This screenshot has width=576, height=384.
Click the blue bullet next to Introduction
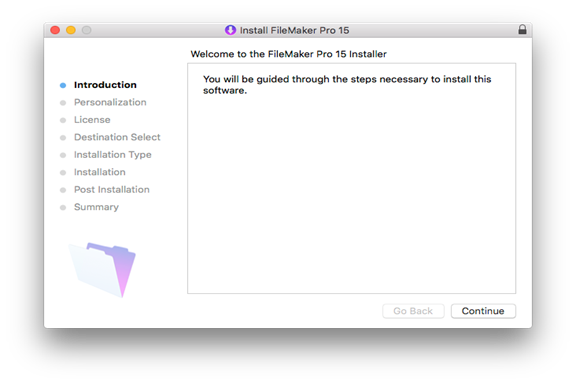click(63, 85)
